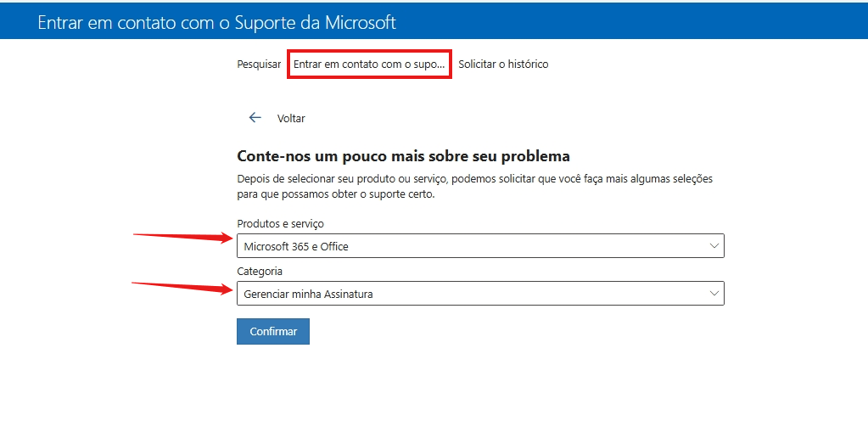
Task: Click the Suporte da Microsoft header title
Action: [217, 22]
